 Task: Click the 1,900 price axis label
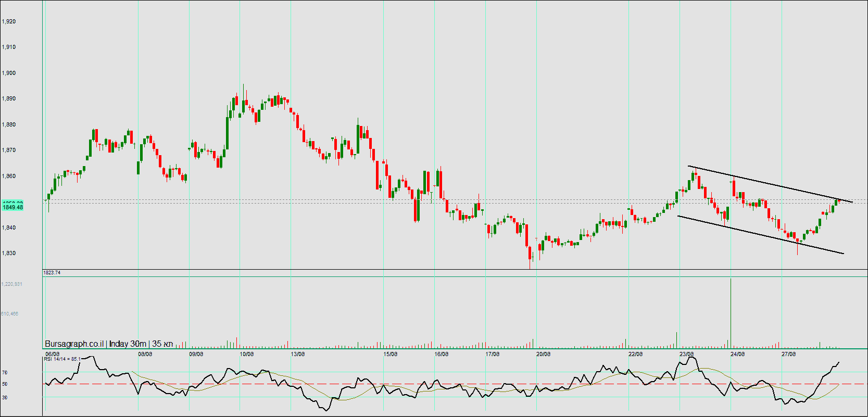[x=9, y=73]
